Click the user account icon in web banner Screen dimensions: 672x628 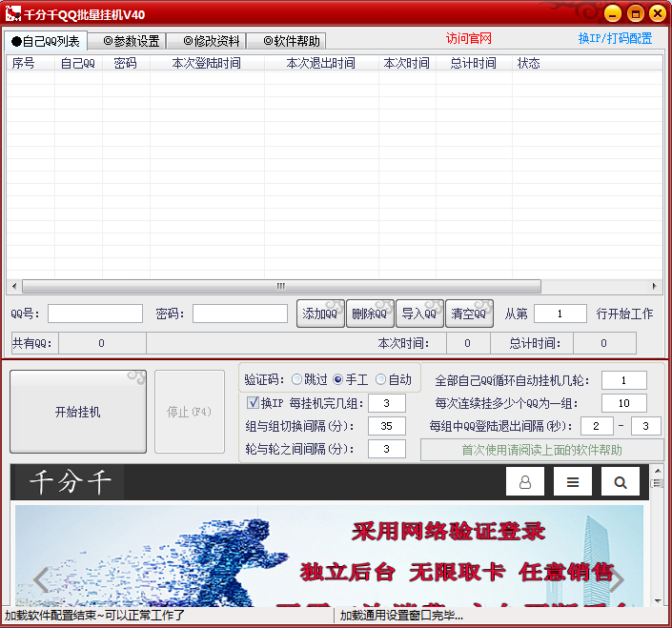525,481
